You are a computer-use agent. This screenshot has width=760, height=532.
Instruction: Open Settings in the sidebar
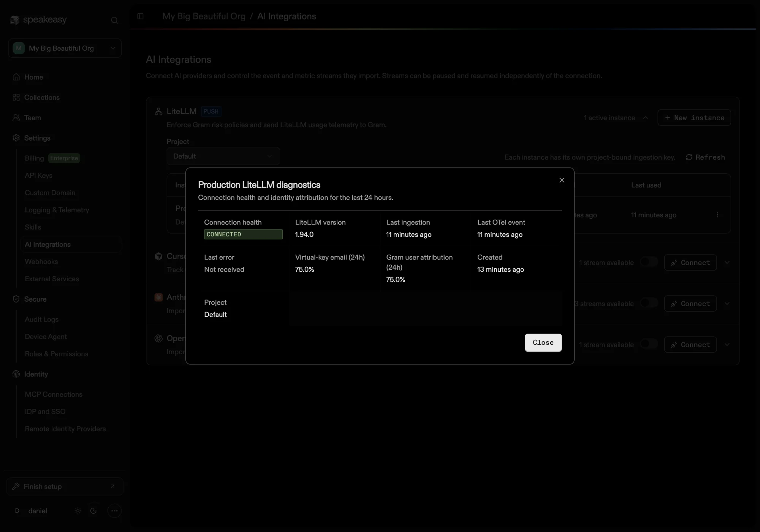tap(37, 138)
